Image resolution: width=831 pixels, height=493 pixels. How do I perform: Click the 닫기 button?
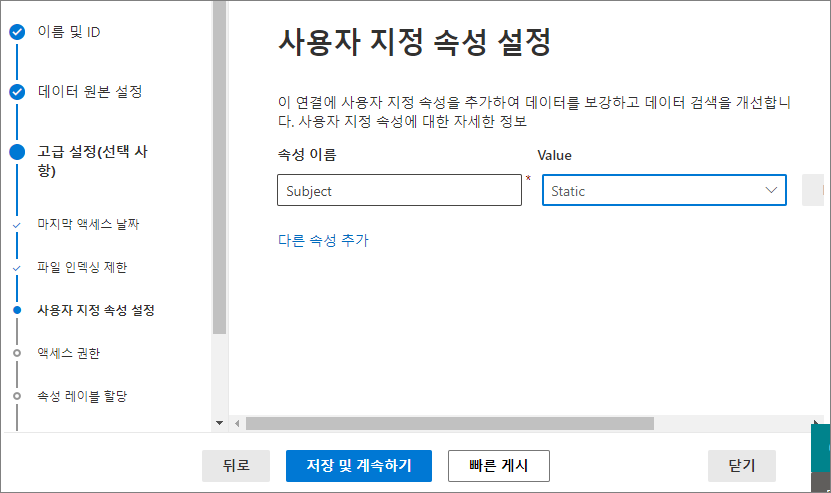742,466
